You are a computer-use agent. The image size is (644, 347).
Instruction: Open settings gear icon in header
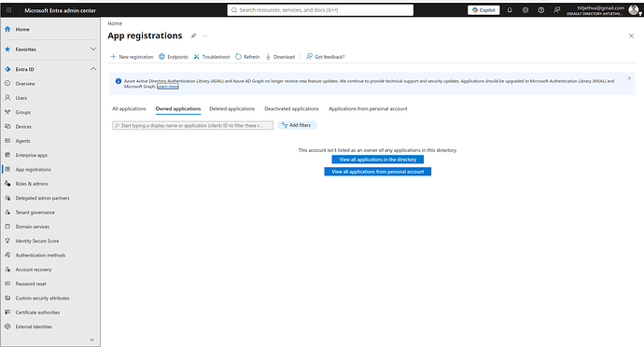pyautogui.click(x=525, y=10)
